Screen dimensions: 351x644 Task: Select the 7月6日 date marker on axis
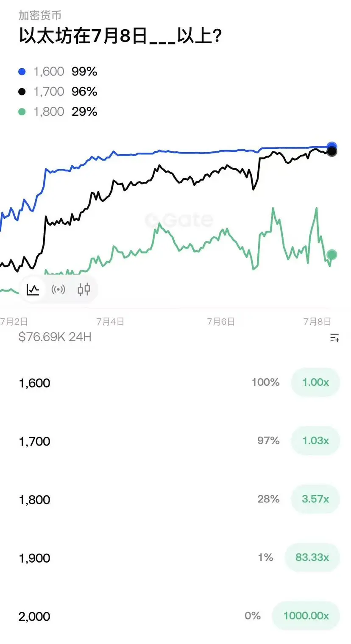coord(220,322)
